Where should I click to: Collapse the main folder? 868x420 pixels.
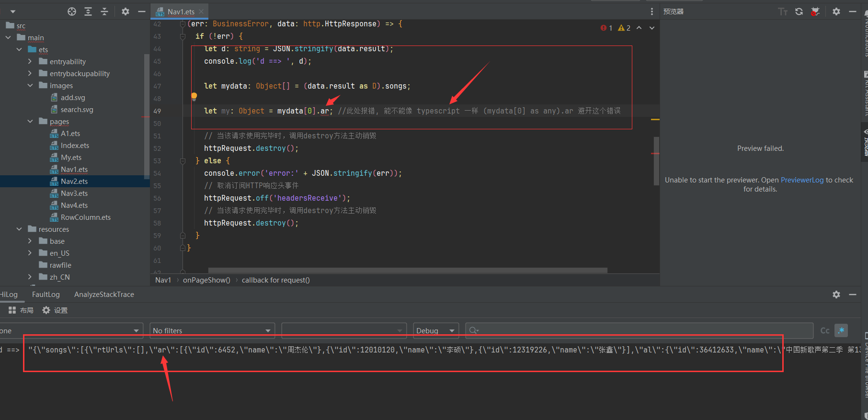pyautogui.click(x=8, y=37)
